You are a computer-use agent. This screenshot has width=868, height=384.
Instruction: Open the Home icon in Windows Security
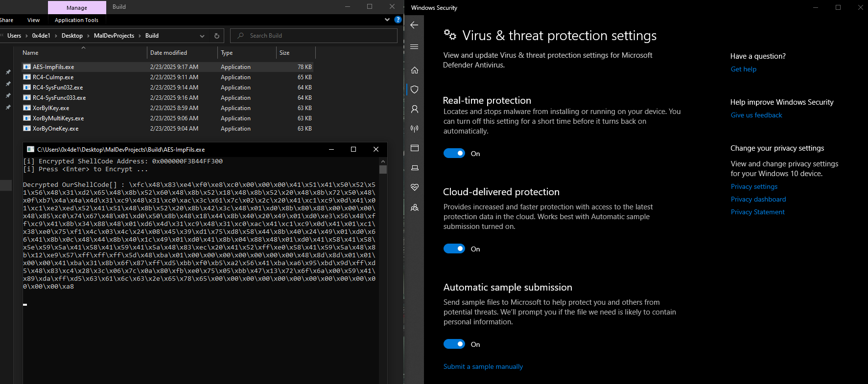pos(415,70)
